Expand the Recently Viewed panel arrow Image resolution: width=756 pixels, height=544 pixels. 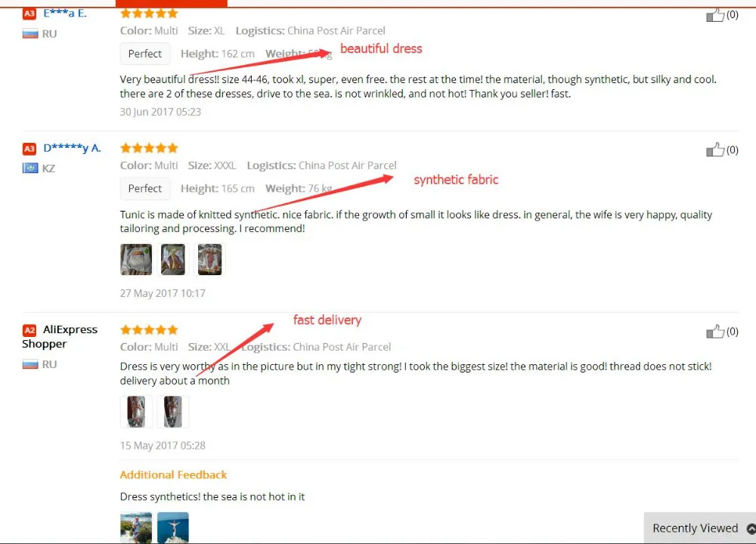tap(751, 529)
